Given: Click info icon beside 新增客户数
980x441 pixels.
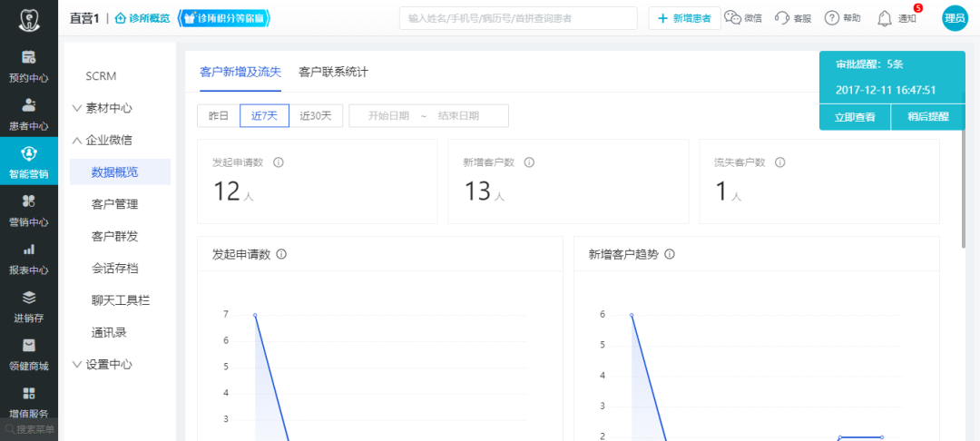Looking at the screenshot, I should 529,162.
